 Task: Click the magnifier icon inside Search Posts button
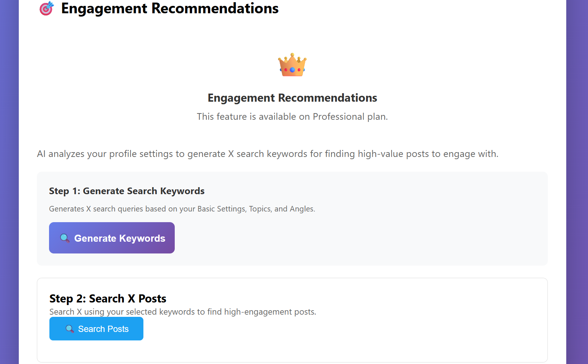pos(69,329)
